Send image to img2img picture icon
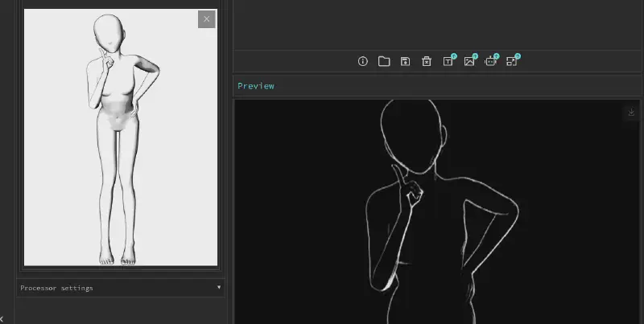This screenshot has height=324, width=644. coord(469,61)
